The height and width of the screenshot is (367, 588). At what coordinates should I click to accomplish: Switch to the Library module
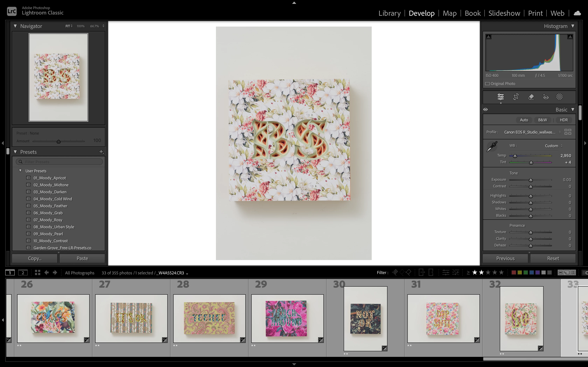[390, 13]
